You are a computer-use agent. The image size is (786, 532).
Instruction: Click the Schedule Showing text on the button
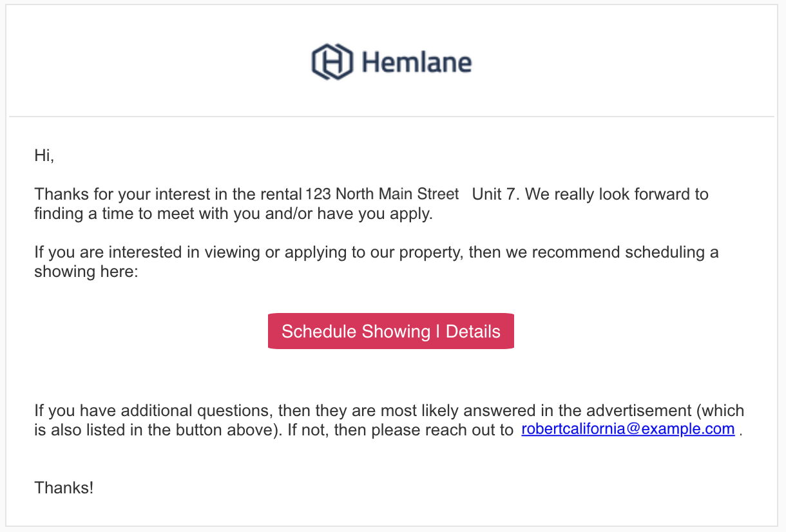click(356, 332)
